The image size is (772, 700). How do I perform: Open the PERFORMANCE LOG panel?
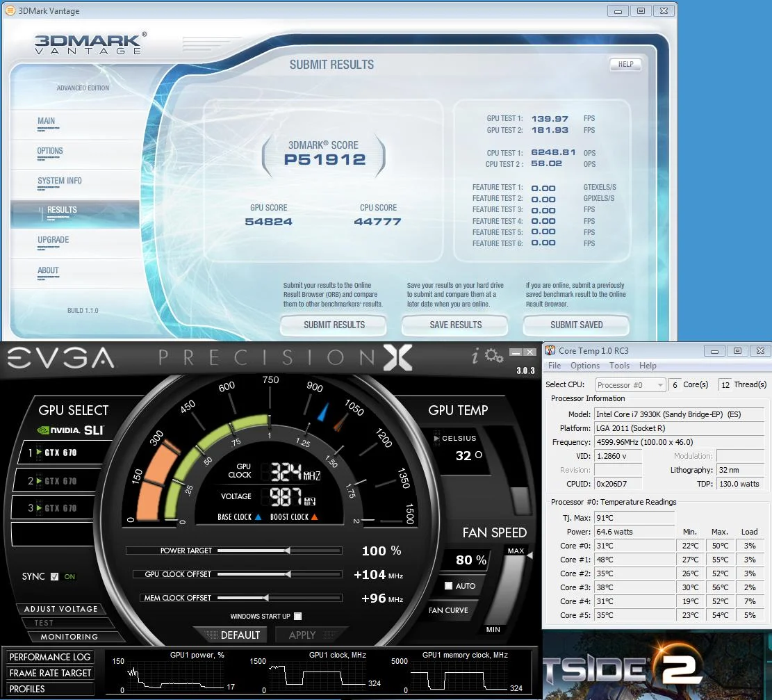point(50,657)
